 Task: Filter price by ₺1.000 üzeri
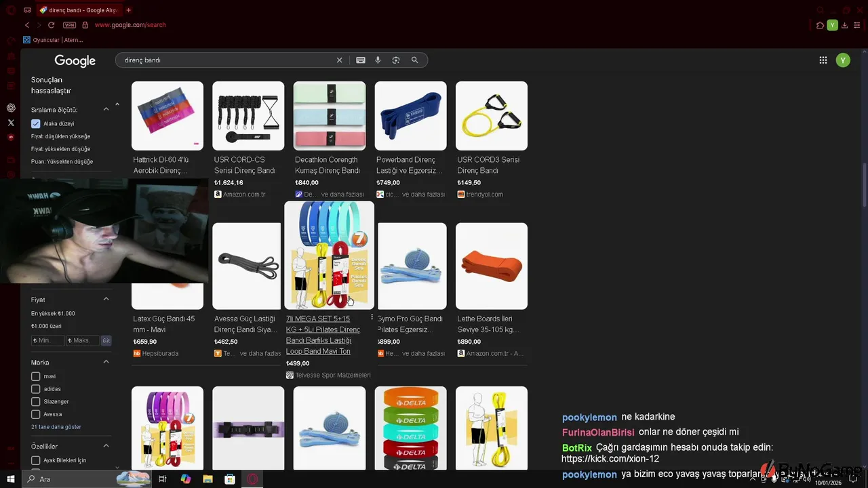46,326
